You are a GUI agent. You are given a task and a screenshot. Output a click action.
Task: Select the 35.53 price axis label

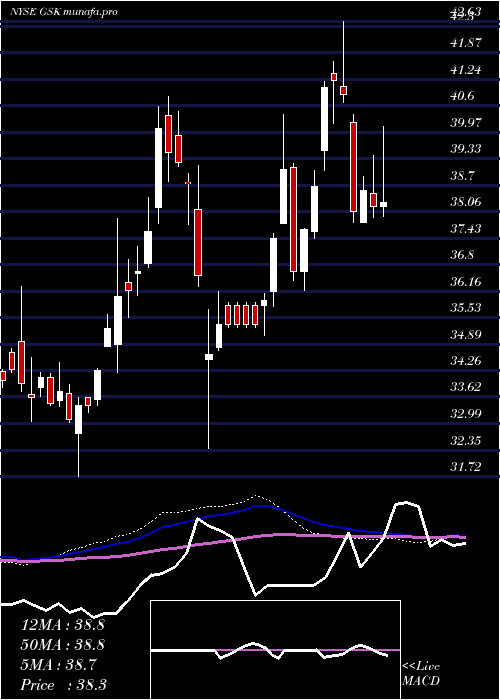tap(466, 308)
